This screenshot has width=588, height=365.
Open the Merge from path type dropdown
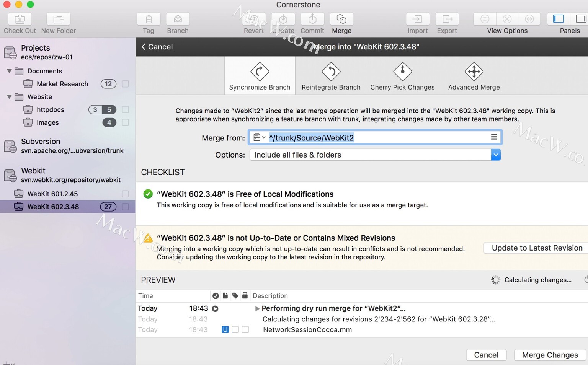pyautogui.click(x=259, y=137)
